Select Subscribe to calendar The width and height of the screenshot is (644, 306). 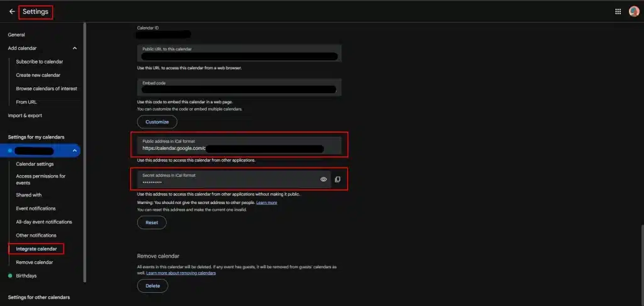[39, 62]
